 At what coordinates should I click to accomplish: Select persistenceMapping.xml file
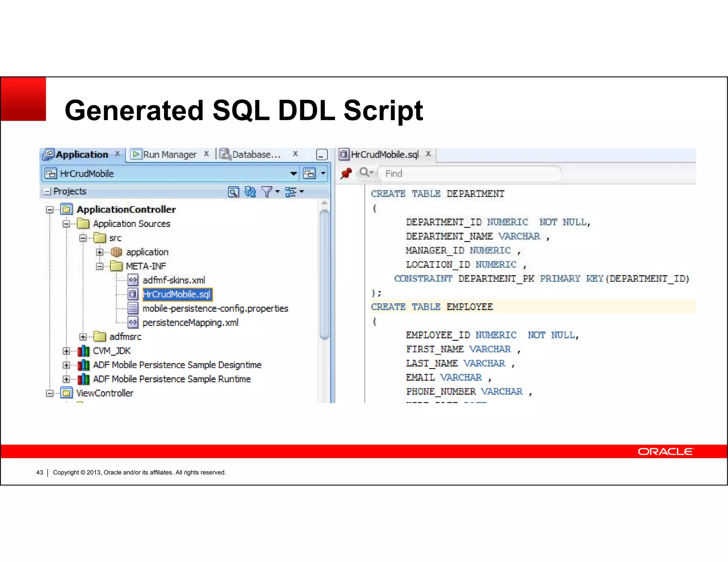click(x=191, y=323)
